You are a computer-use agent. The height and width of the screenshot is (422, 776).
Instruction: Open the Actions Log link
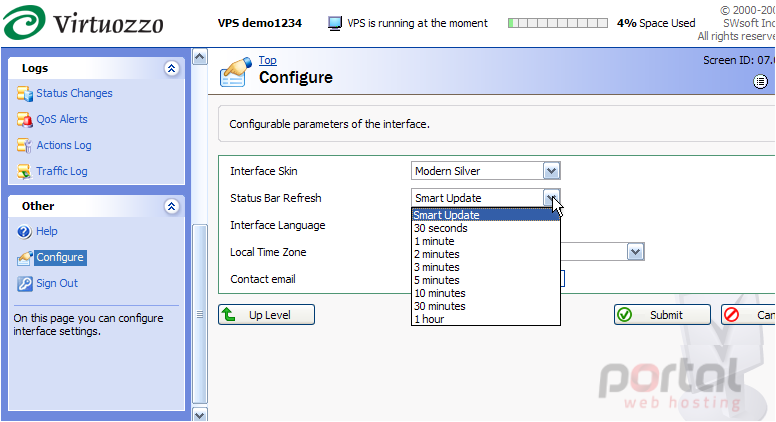(64, 145)
